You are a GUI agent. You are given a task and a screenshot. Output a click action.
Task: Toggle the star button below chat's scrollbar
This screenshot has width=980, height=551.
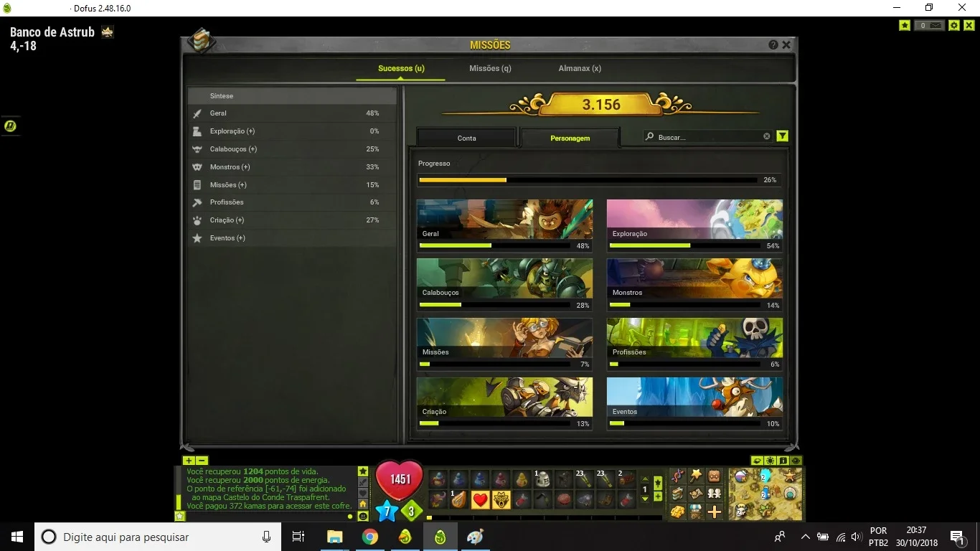[x=179, y=516]
